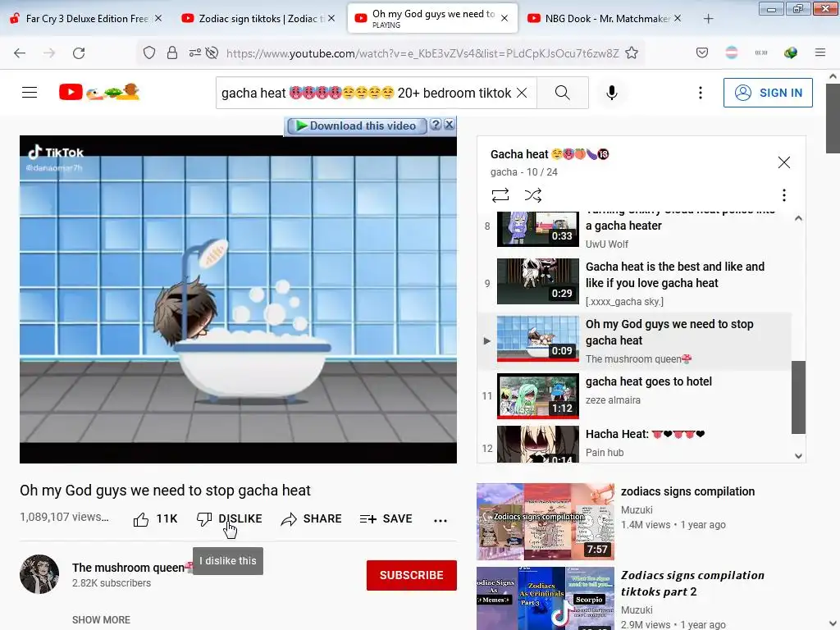Image resolution: width=840 pixels, height=630 pixels.
Task: Run the search with the magnifier button
Action: (x=563, y=93)
